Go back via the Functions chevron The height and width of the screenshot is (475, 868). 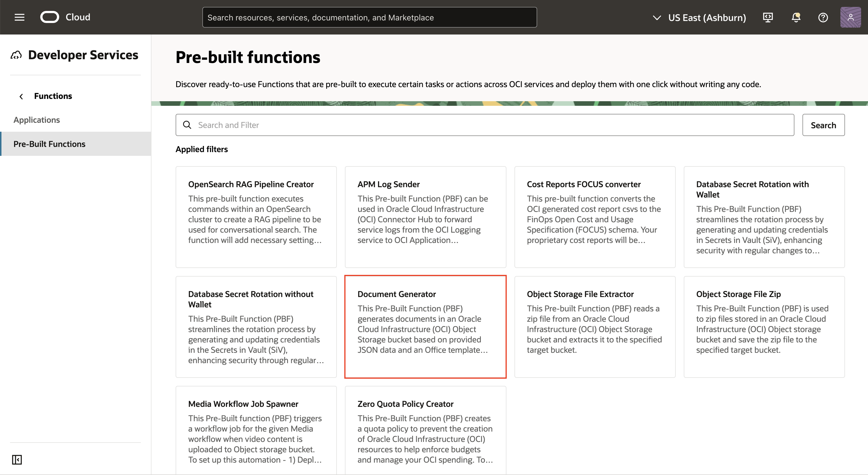tap(21, 96)
